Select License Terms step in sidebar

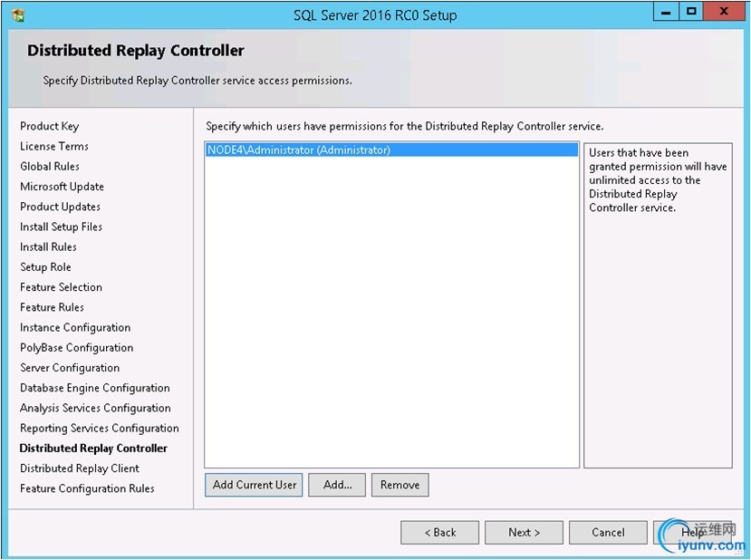click(54, 146)
